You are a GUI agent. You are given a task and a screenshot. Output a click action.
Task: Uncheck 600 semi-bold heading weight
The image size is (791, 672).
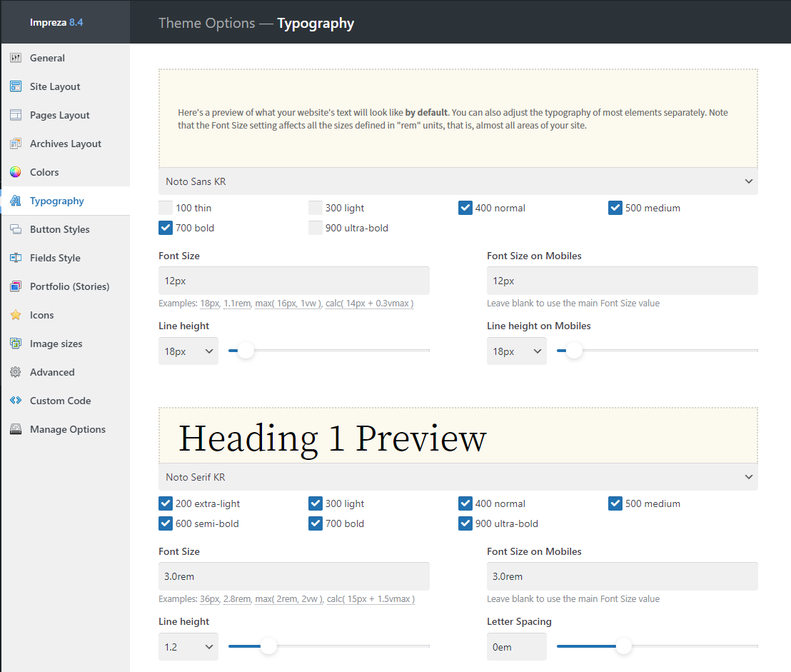tap(166, 523)
